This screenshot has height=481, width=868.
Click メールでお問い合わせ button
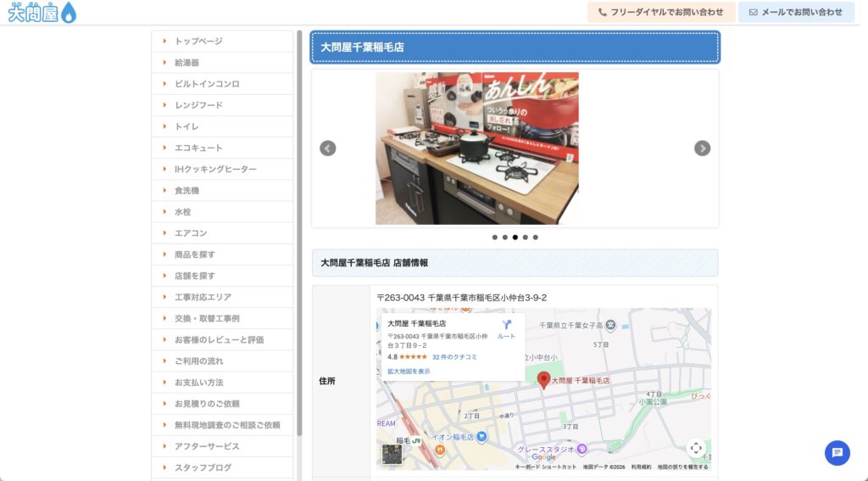coord(795,12)
